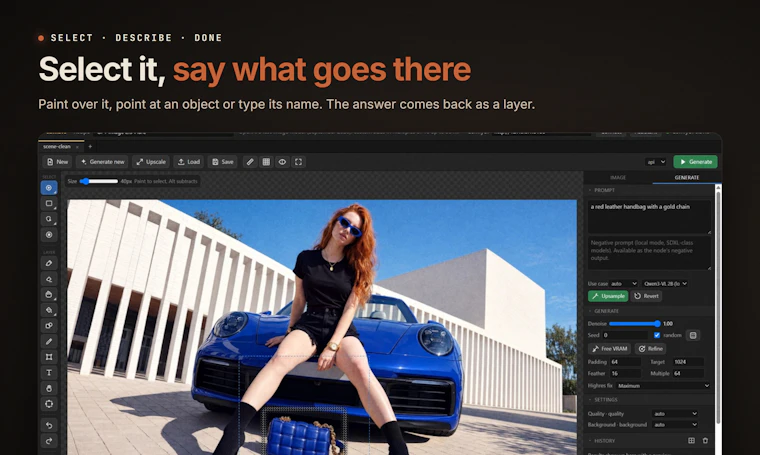Select the pencil tool in left sidebar
The height and width of the screenshot is (455, 760).
point(49,342)
